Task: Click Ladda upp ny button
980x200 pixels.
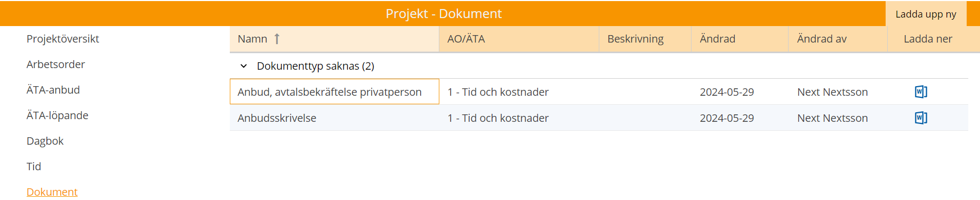Action: (x=926, y=14)
